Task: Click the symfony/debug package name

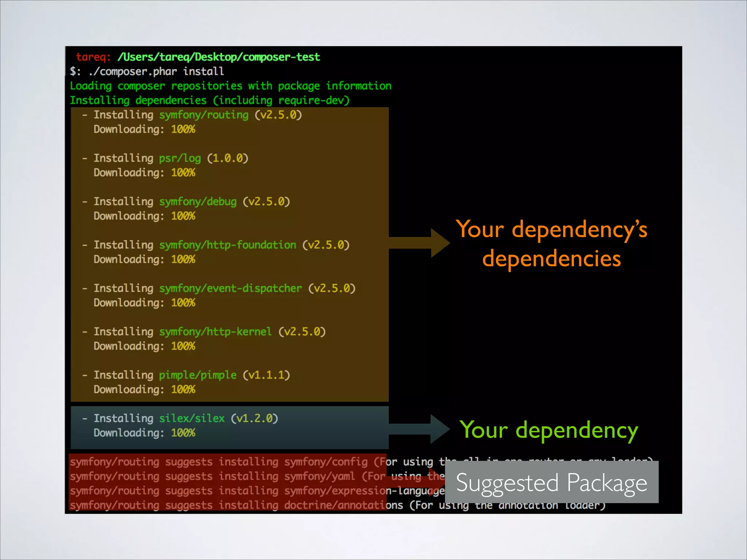Action: [x=198, y=202]
